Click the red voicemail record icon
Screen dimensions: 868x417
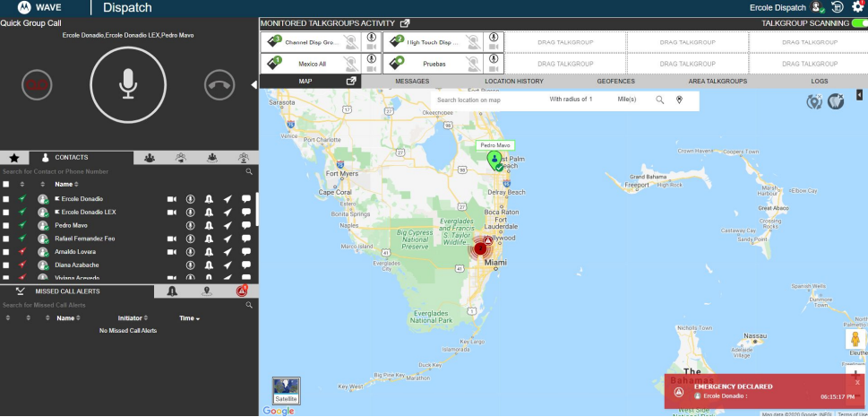click(37, 85)
